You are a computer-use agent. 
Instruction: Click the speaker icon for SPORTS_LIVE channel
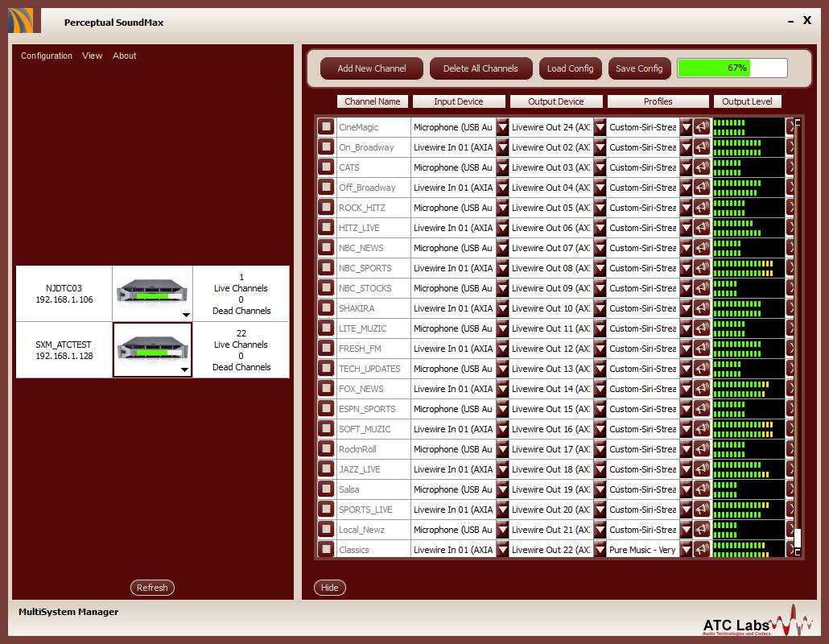702,509
